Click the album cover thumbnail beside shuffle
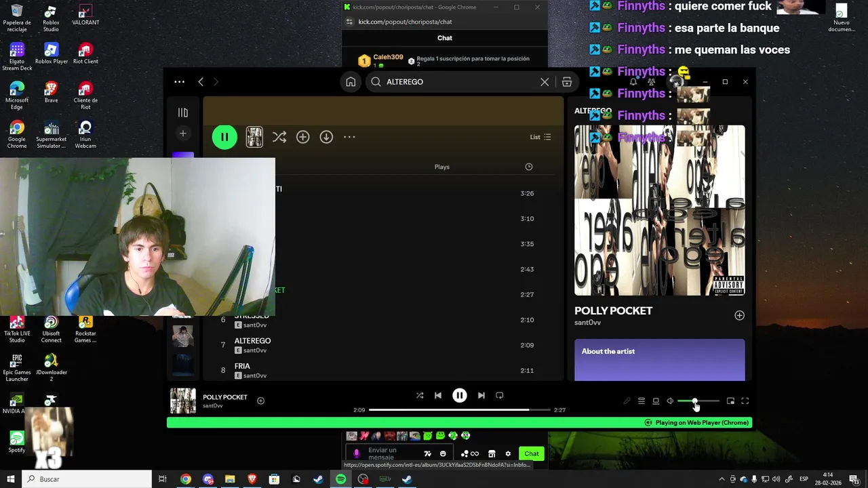The image size is (868, 488). 254,137
